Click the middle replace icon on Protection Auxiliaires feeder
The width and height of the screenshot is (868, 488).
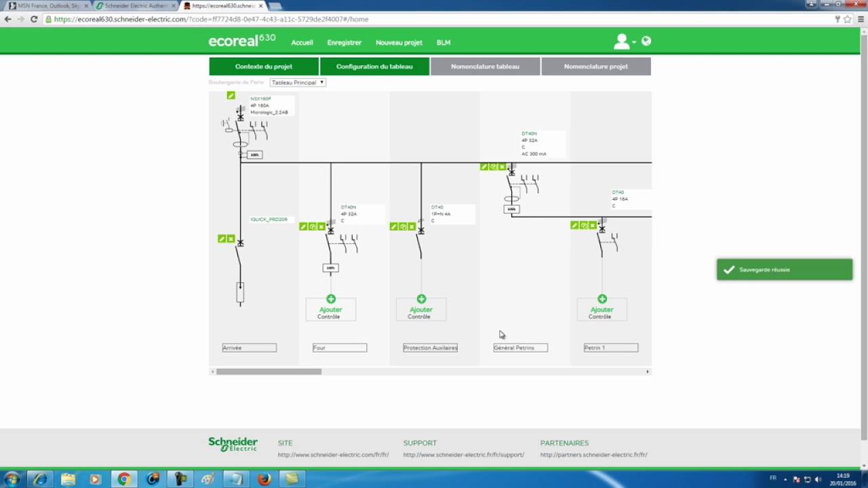(402, 226)
